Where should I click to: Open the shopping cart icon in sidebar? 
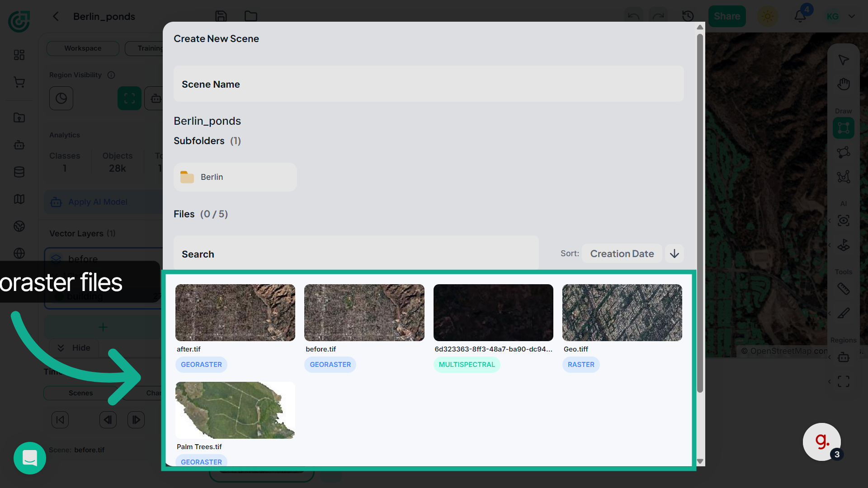pyautogui.click(x=19, y=82)
